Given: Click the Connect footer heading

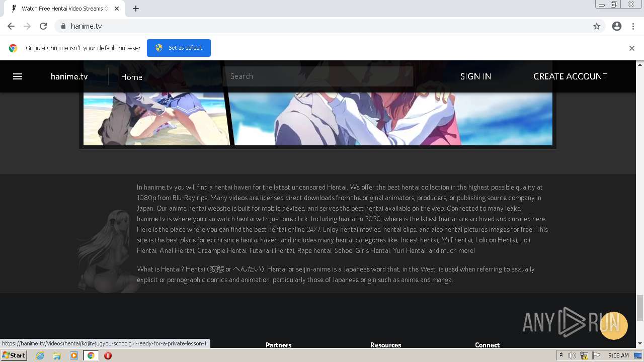Looking at the screenshot, I should point(487,345).
